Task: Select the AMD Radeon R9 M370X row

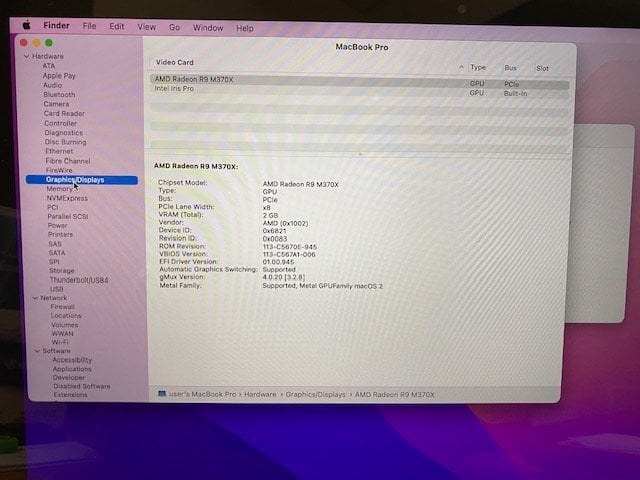Action: pos(360,81)
